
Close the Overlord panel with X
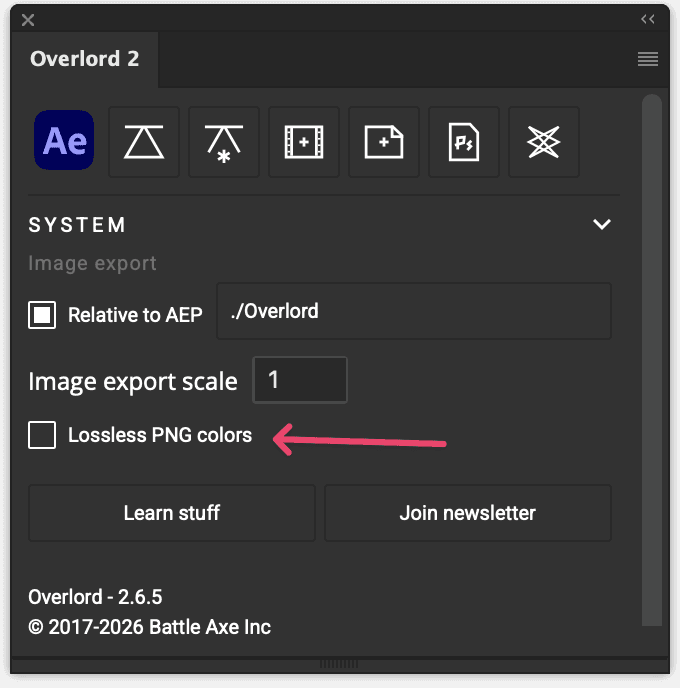pos(28,20)
